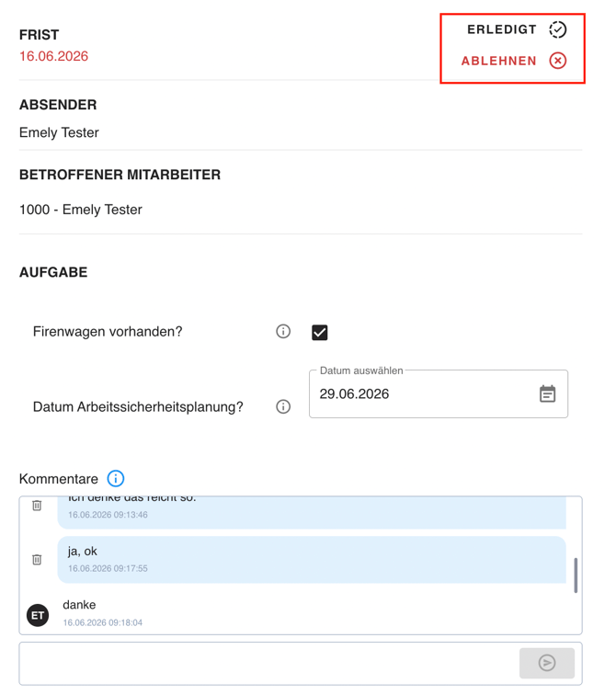Viewport: 616px width, 695px height.
Task: Click the blue Kommentare info icon
Action: [116, 479]
